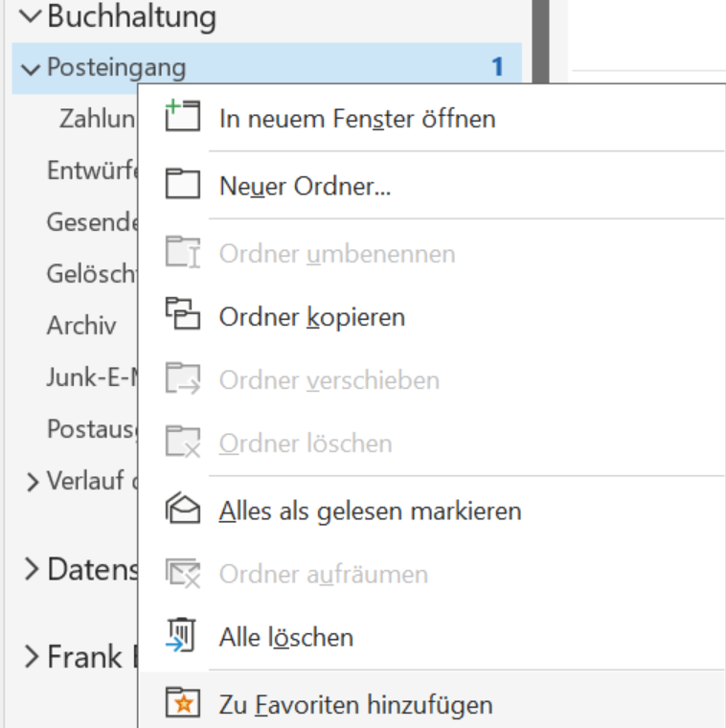
Task: Select 'Zu Favoriten hinzufügen' entry
Action: pyautogui.click(x=355, y=706)
